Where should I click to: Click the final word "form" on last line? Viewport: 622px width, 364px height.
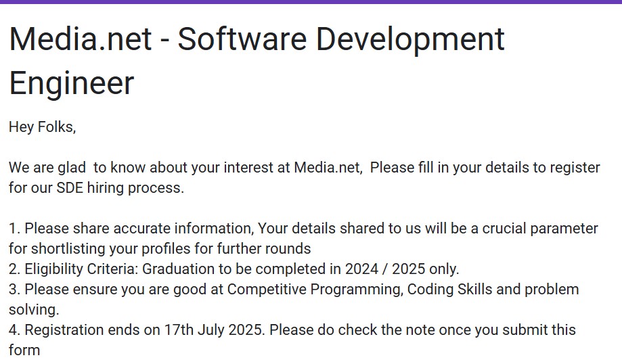[x=24, y=350]
